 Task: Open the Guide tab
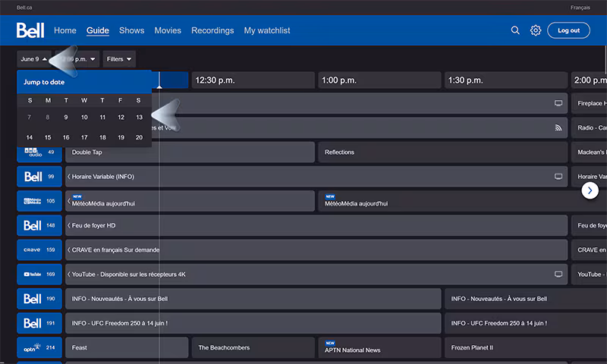point(98,30)
